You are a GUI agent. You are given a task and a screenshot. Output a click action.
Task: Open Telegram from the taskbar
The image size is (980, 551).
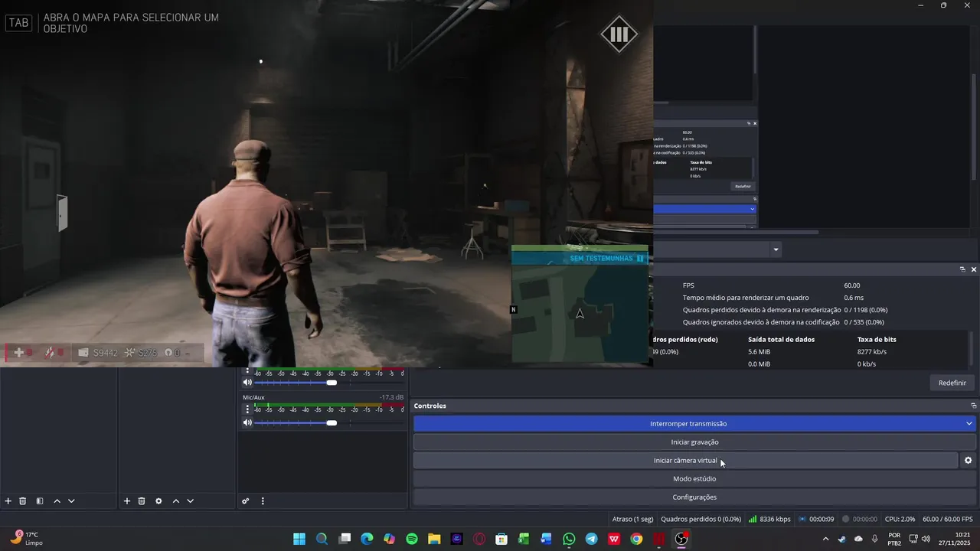[591, 539]
